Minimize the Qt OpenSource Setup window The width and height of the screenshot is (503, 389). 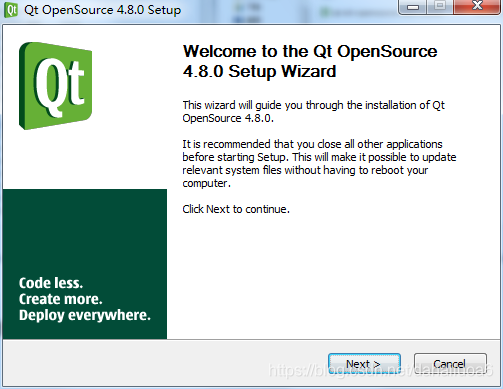point(413,7)
